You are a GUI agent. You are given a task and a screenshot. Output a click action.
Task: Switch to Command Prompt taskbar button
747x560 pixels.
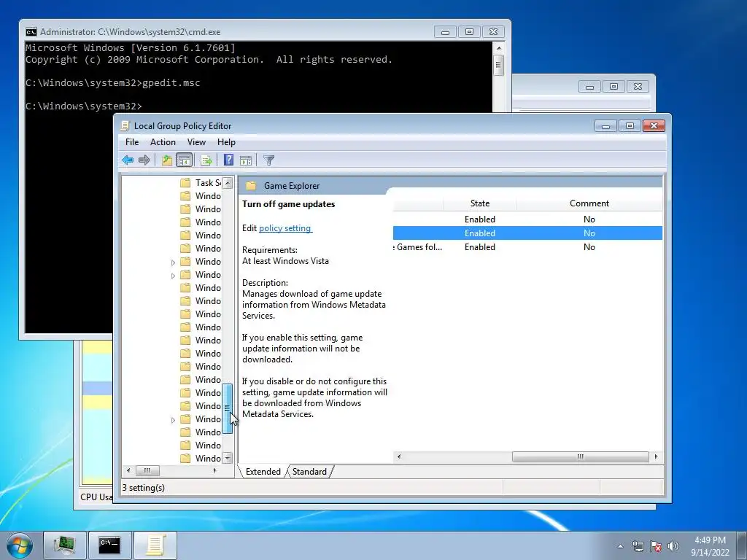109,545
